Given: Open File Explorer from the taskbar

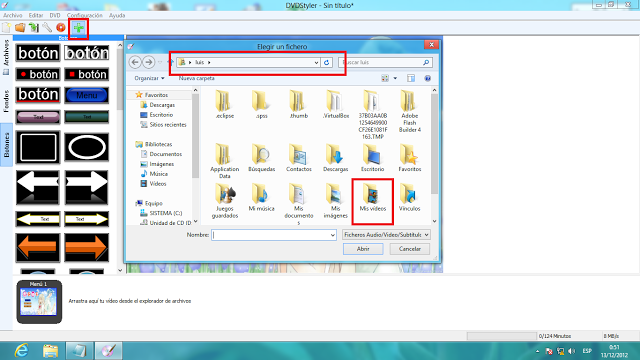Looking at the screenshot, I should [50, 351].
